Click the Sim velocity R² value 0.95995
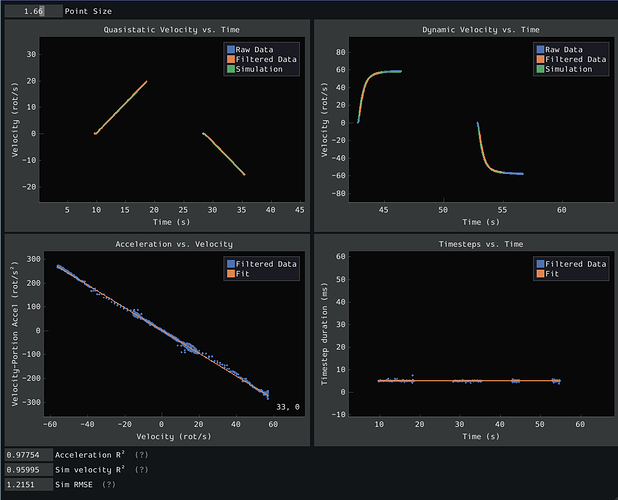Image resolution: width=618 pixels, height=500 pixels. 29,470
